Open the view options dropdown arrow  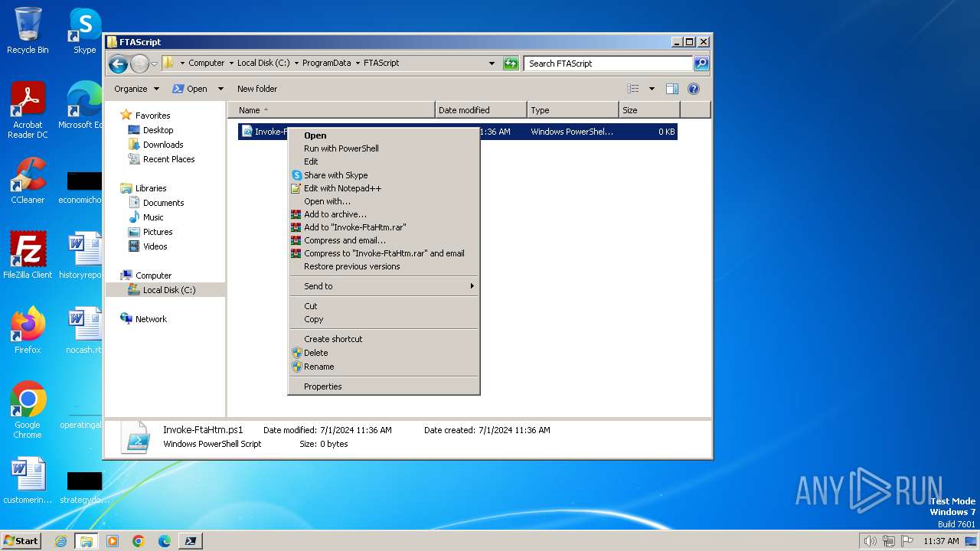tap(652, 89)
